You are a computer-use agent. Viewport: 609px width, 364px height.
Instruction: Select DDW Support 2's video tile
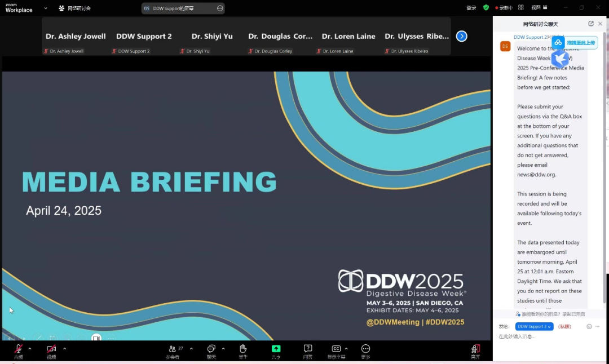[144, 36]
